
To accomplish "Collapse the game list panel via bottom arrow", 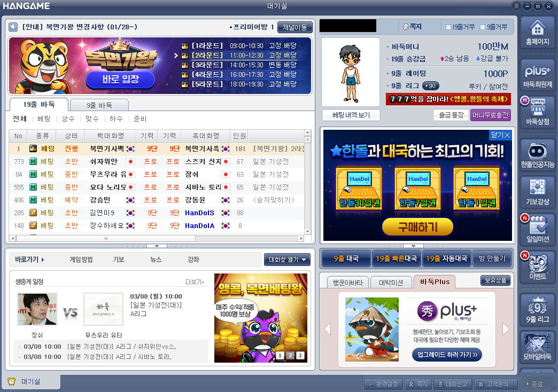I will (157, 246).
